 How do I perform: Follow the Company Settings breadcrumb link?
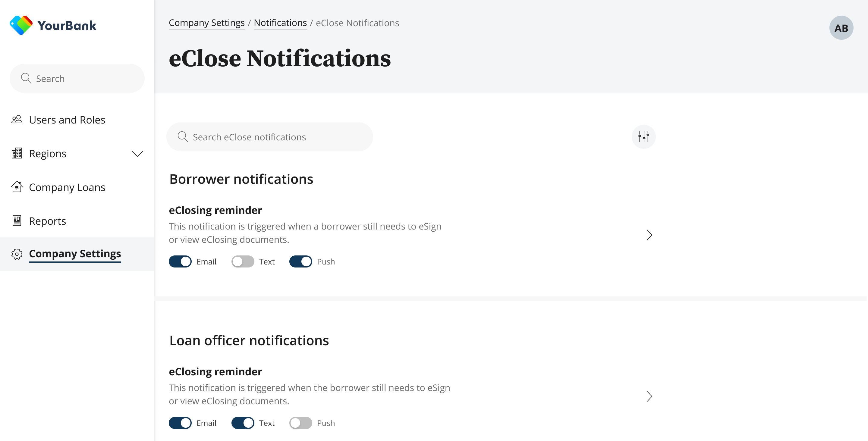click(206, 23)
